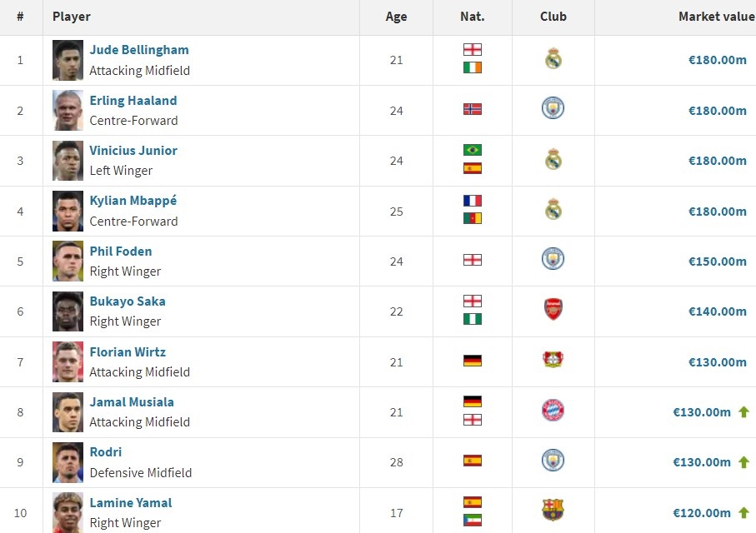The height and width of the screenshot is (533, 756).
Task: Click Kylian Mbappé's €180.00m market value
Action: click(718, 211)
